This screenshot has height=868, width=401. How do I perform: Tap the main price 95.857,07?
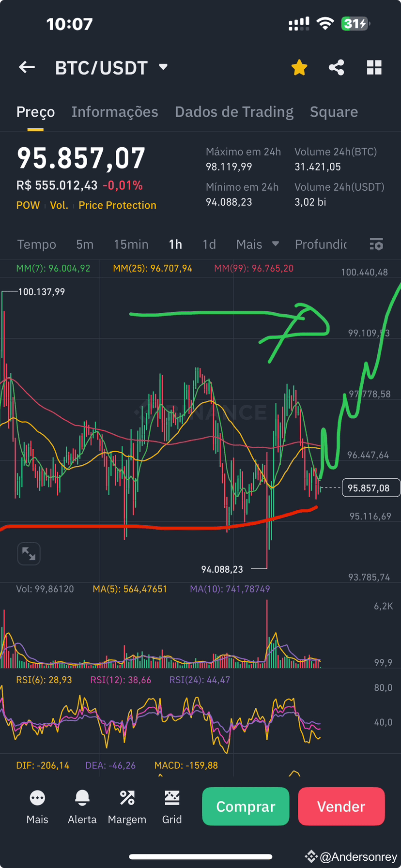(81, 158)
